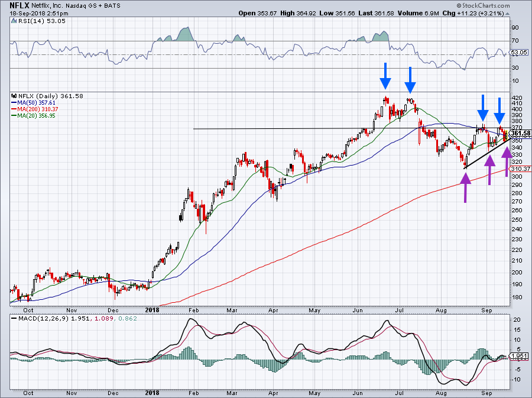Click the -10 level on the MACD axis
532x398 pixels.
[516, 379]
